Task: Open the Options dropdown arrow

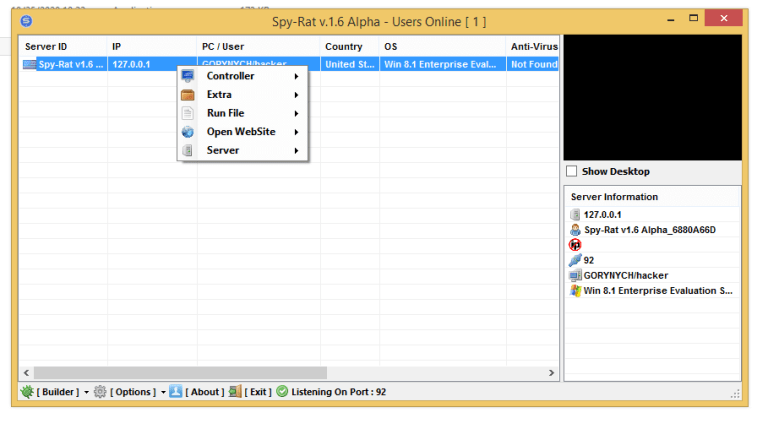Action: tap(163, 392)
